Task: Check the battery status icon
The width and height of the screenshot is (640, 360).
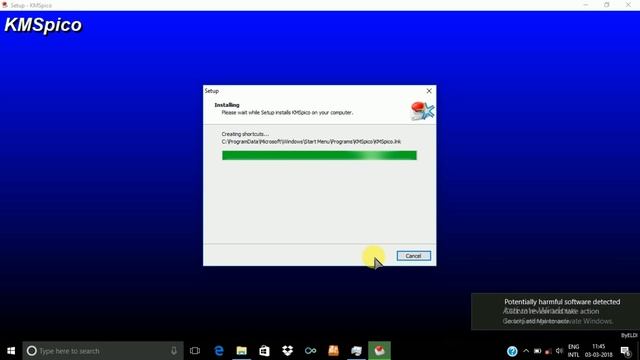Action: click(538, 351)
